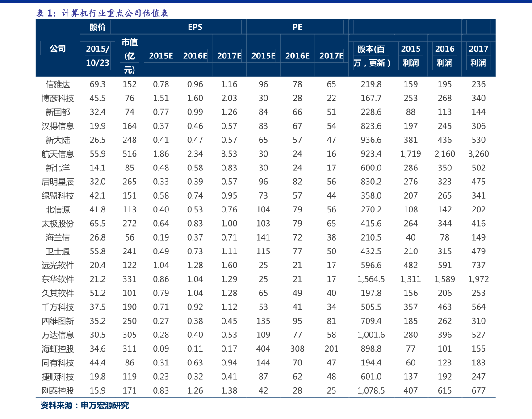Click the 3,260 profit value for 航天信息
The image size is (532, 419).
tap(478, 154)
